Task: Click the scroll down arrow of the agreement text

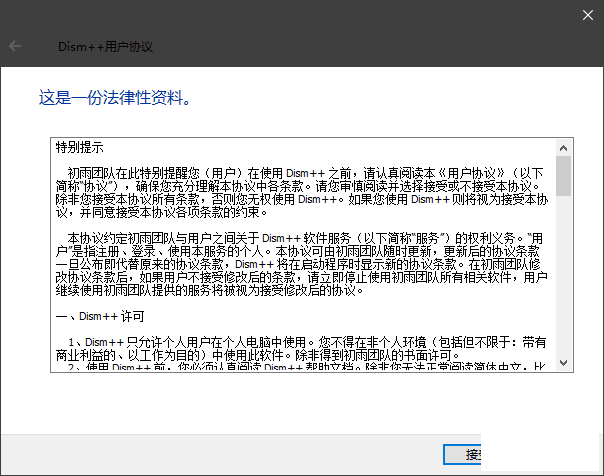Action: tap(563, 363)
